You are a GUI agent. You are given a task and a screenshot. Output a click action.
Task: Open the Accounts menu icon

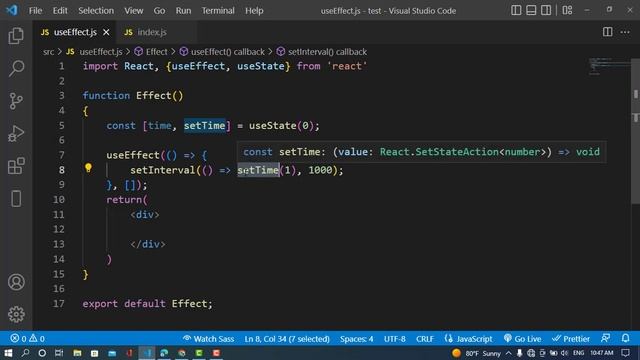click(x=16, y=282)
